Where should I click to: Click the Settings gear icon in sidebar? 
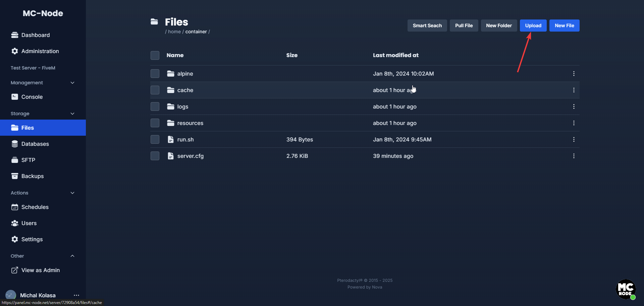[x=15, y=239]
